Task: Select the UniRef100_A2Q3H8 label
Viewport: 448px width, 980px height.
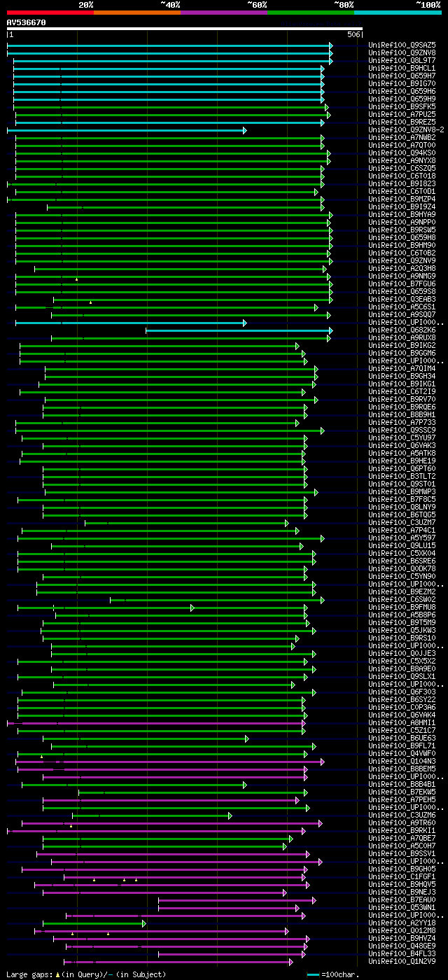Action: coord(403,268)
